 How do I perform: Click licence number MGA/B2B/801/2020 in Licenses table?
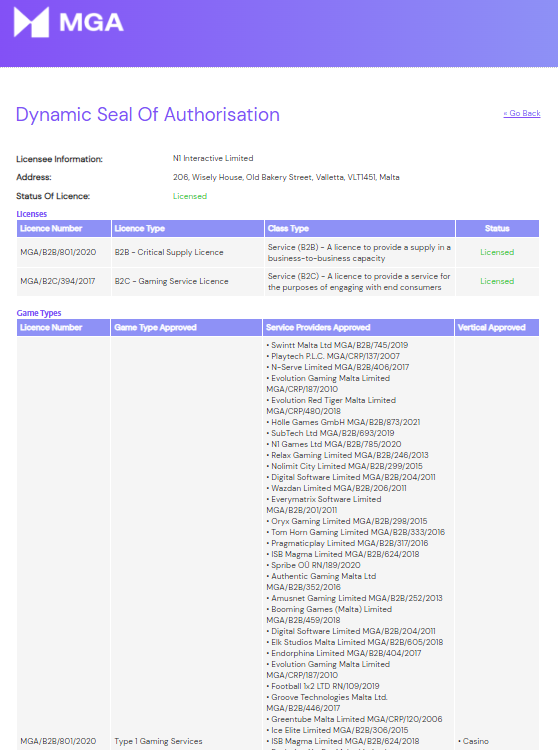58,252
